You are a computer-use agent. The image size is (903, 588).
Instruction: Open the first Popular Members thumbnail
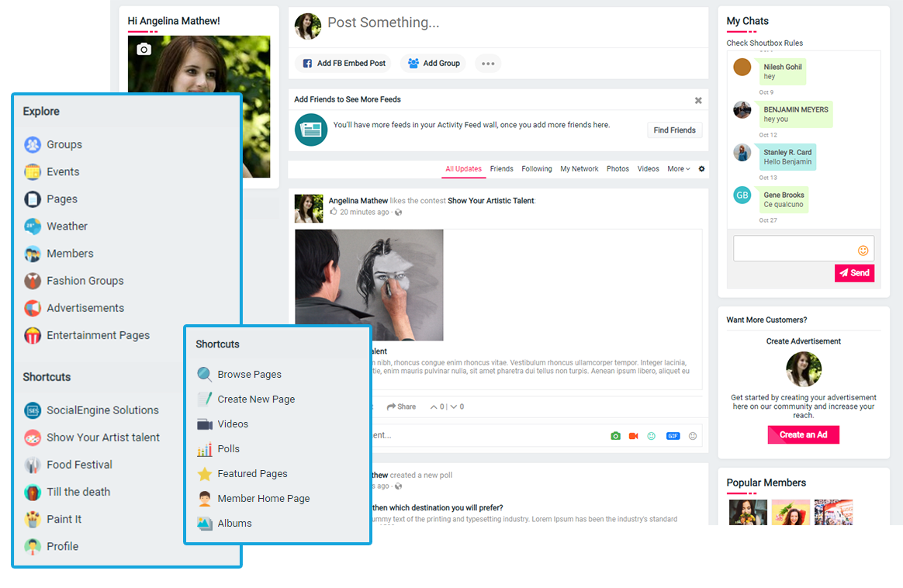coord(747,512)
